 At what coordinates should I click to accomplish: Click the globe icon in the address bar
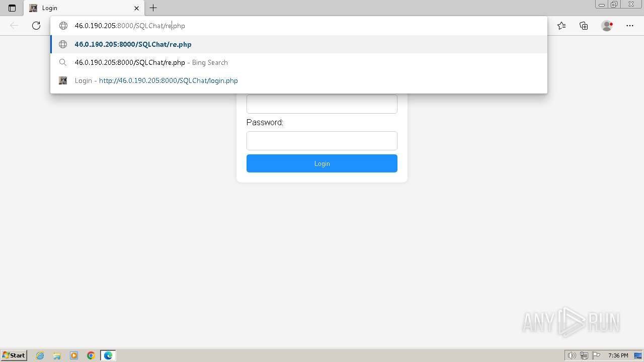(x=63, y=26)
